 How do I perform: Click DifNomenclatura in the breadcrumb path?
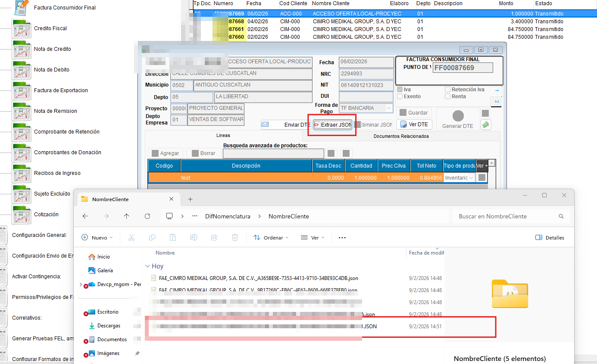(228, 216)
